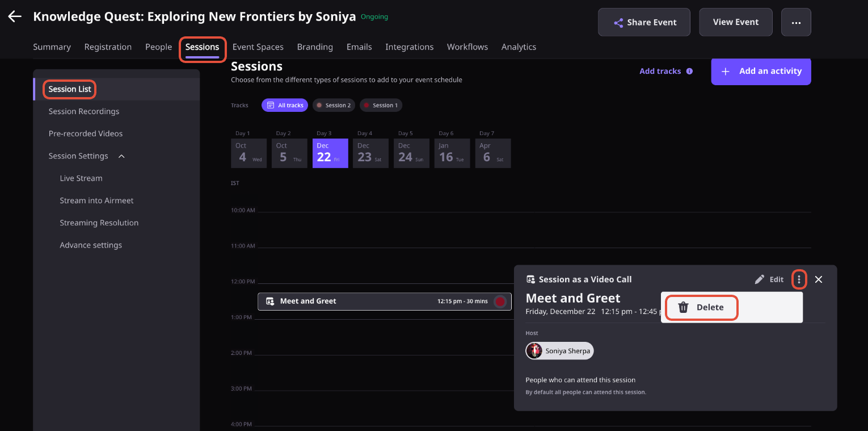This screenshot has width=868, height=431.
Task: Click Share Event button
Action: tap(644, 23)
